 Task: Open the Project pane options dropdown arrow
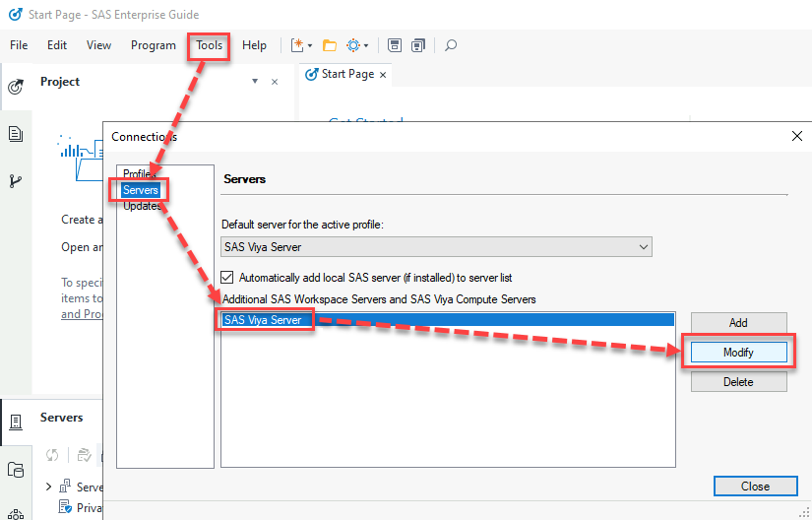coord(255,82)
